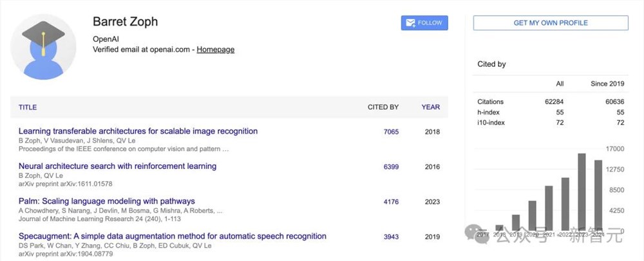644x261 pixels.
Task: Open the Get My Own Profile button
Action: (x=550, y=23)
